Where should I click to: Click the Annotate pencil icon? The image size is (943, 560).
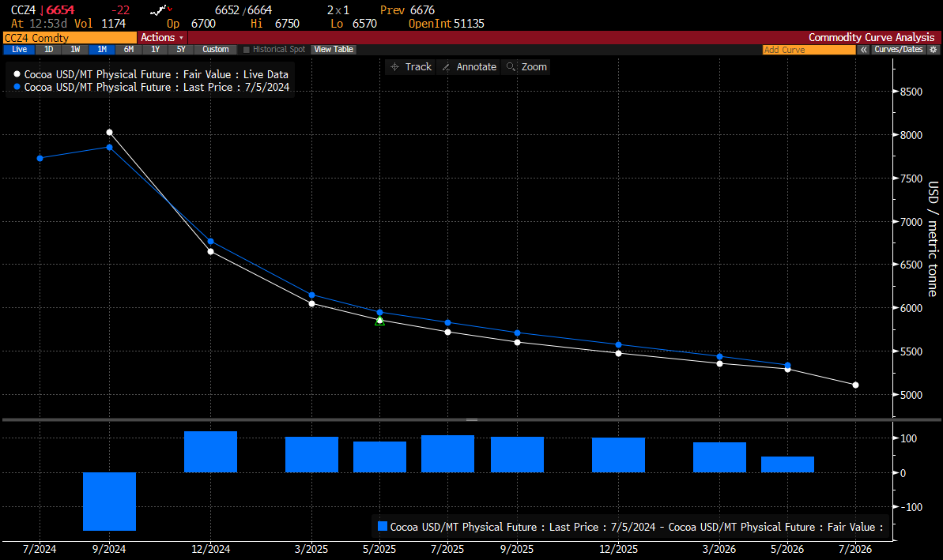pos(447,67)
